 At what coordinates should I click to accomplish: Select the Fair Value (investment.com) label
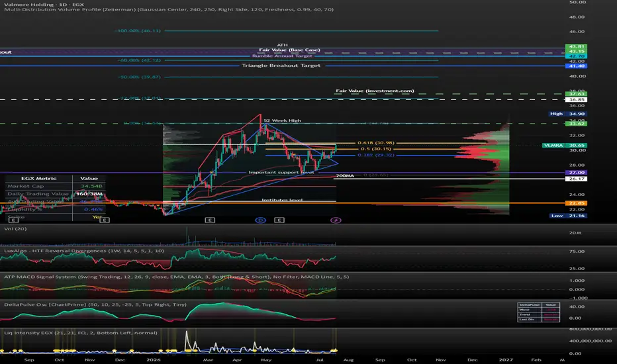pos(375,91)
